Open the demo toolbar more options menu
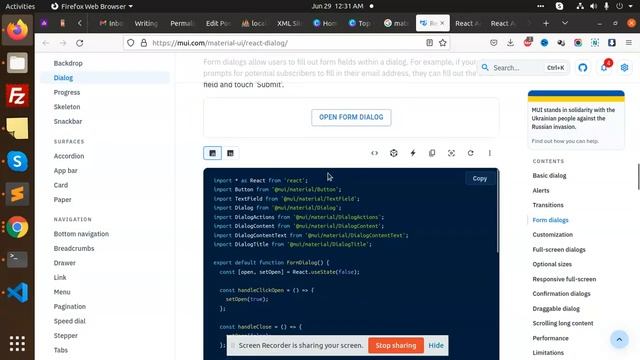The height and width of the screenshot is (360, 640). (x=489, y=153)
